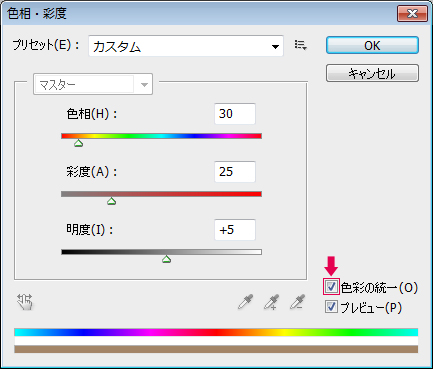Click the 色相(H) label
This screenshot has width=433, height=369.
pos(92,114)
